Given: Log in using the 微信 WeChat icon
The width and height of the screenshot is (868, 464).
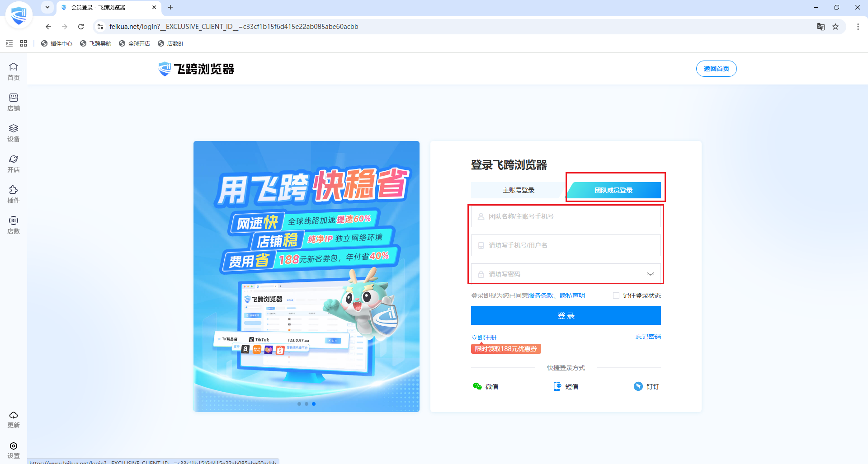Looking at the screenshot, I should (x=486, y=386).
